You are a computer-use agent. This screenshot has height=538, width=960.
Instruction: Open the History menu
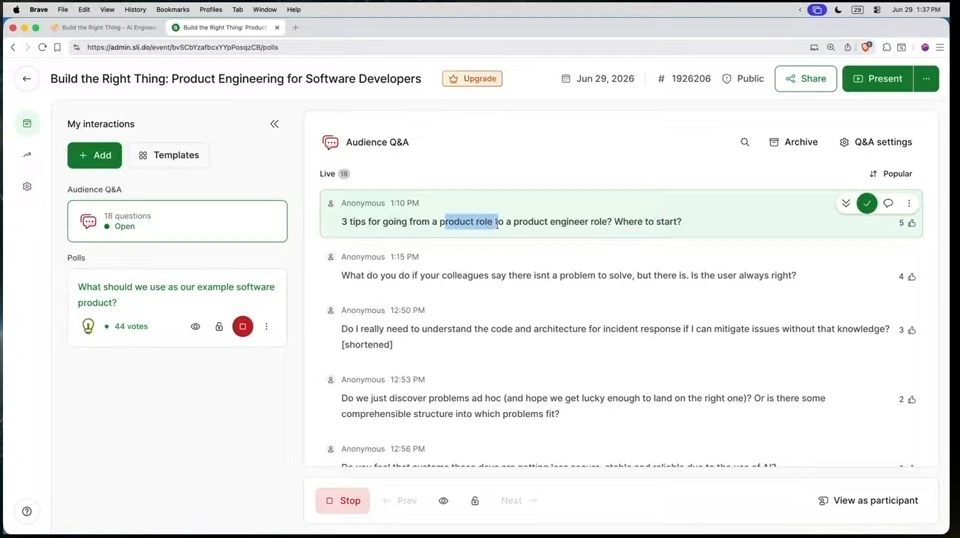[135, 10]
